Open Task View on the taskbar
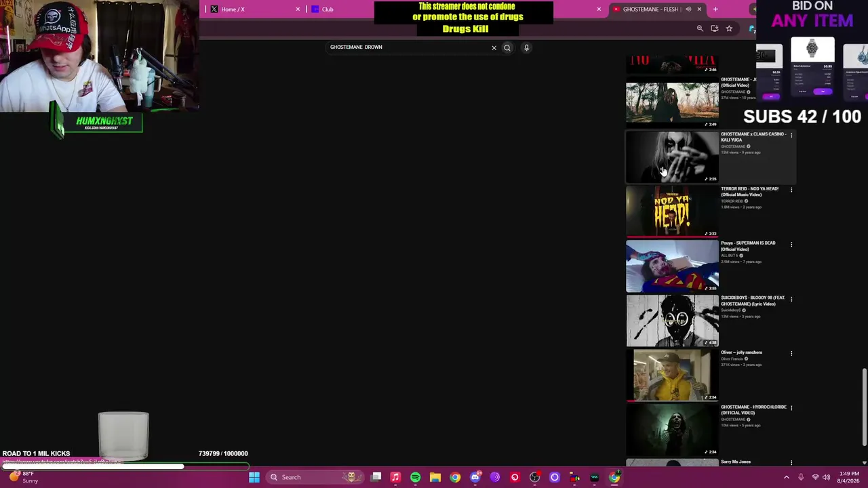 (376, 477)
